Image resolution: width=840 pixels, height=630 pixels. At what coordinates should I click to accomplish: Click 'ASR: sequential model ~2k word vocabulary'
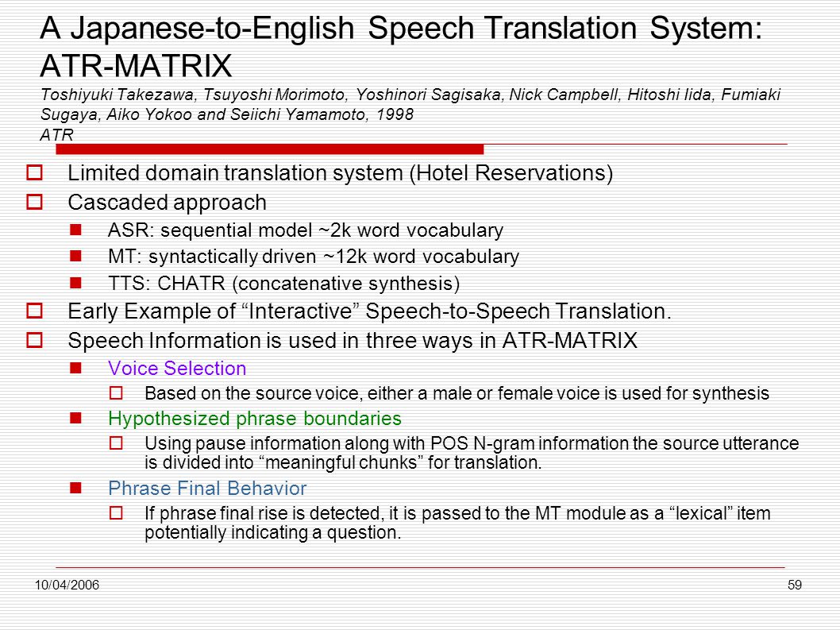point(306,230)
